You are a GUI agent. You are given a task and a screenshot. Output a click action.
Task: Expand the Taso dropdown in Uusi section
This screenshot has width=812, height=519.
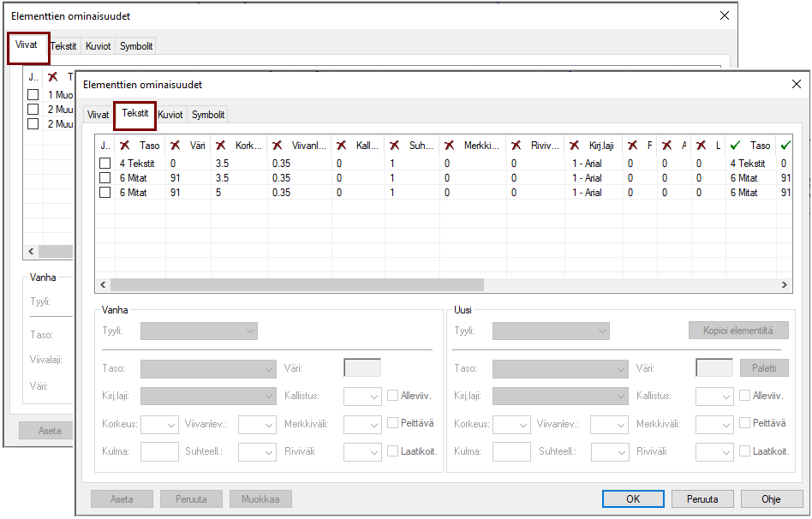(559, 369)
